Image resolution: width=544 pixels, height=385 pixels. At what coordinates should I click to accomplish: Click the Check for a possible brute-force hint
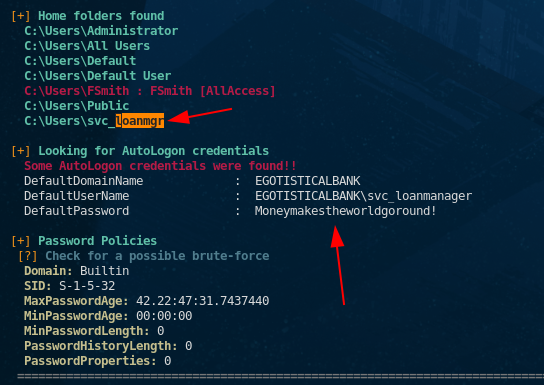coord(157,256)
